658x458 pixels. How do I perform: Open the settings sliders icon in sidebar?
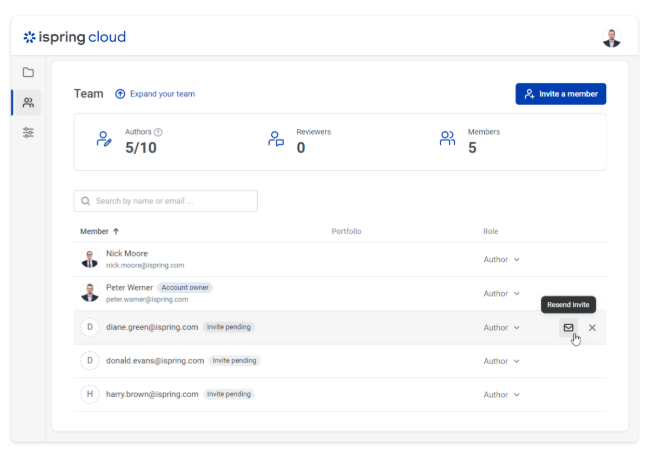click(x=29, y=133)
